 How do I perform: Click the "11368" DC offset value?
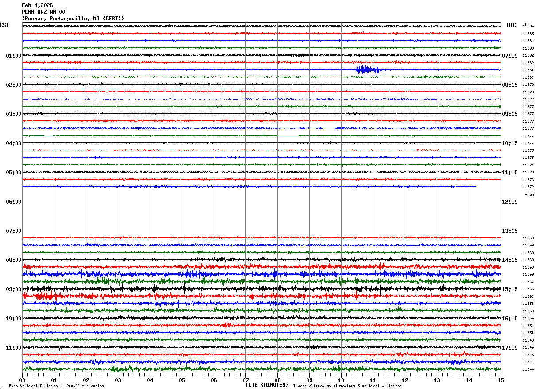point(528,267)
